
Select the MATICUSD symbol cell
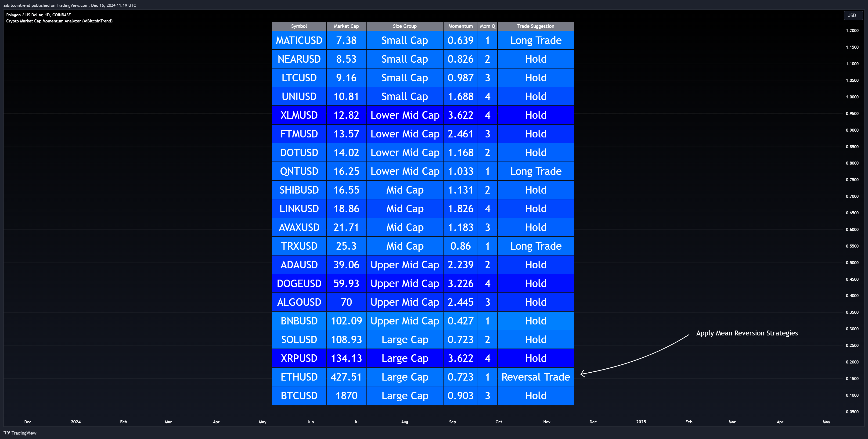pyautogui.click(x=299, y=40)
